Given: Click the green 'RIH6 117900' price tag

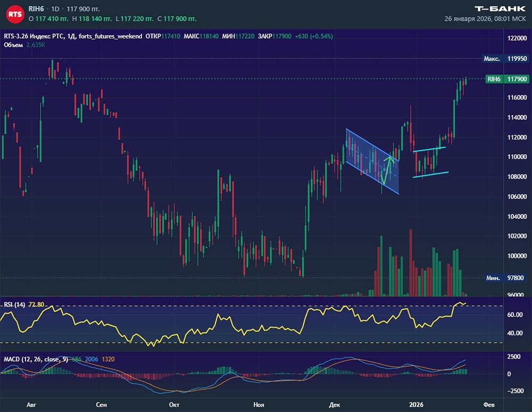Looking at the screenshot, I should 507,79.
